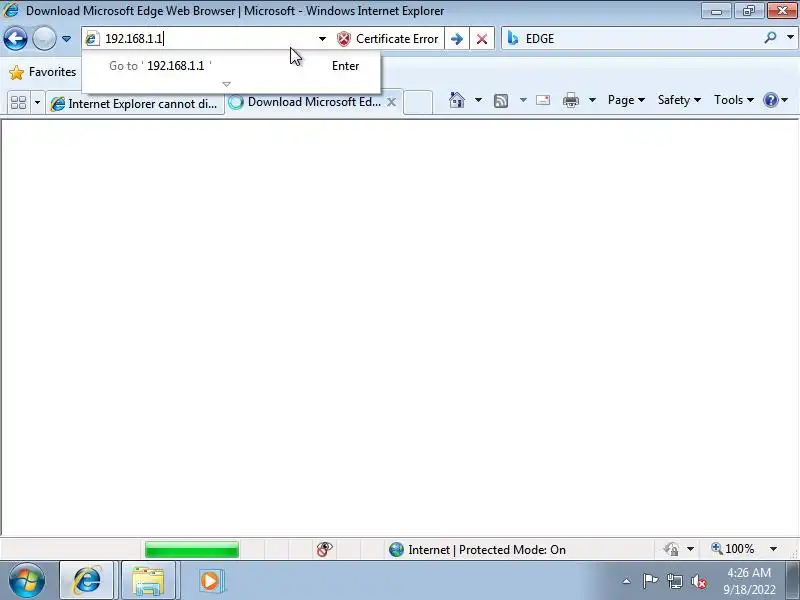Viewport: 800px width, 600px height.
Task: Open the Home button dropdown arrow
Action: coord(478,100)
